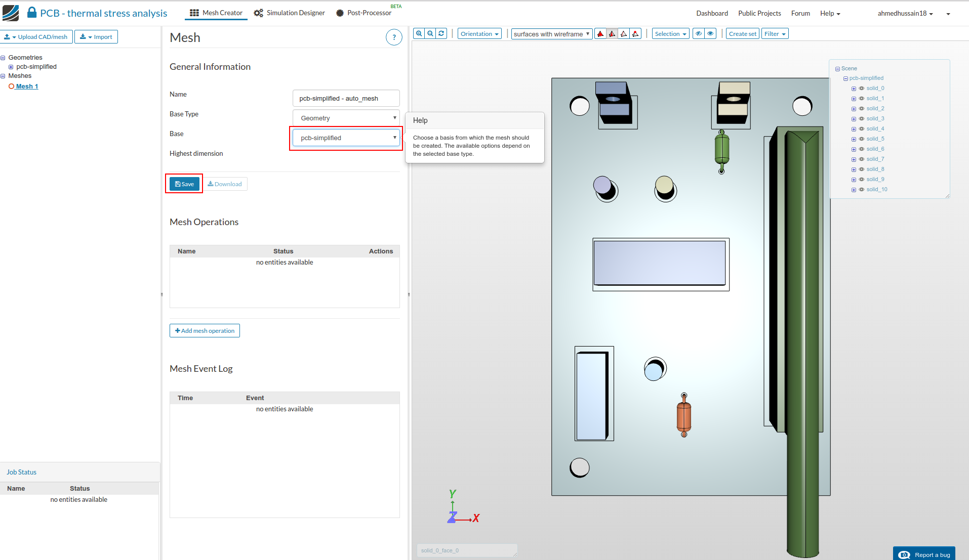Open the surfaces with wireframe render dropdown
This screenshot has width=969, height=560.
(551, 34)
